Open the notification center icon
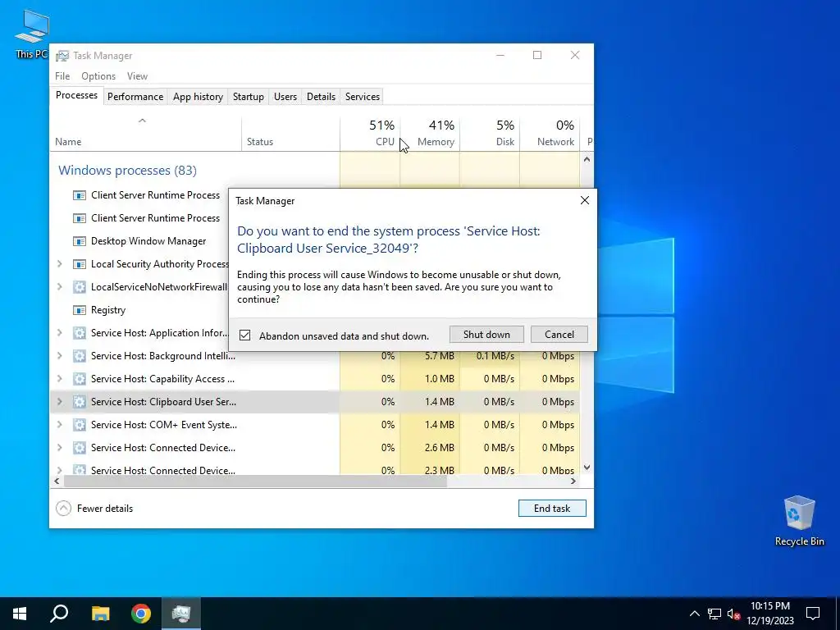840x630 pixels. click(x=813, y=614)
